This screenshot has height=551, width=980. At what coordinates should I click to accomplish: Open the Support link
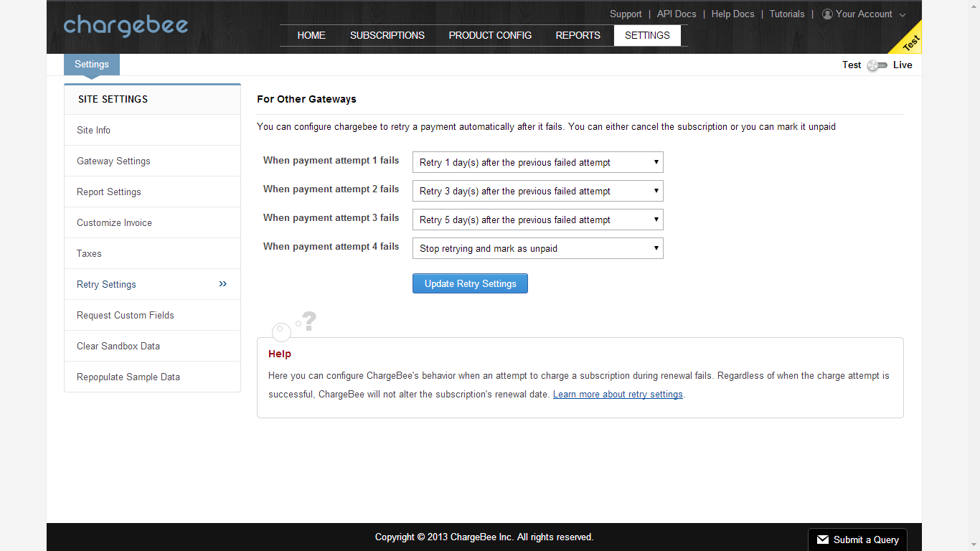pos(626,14)
